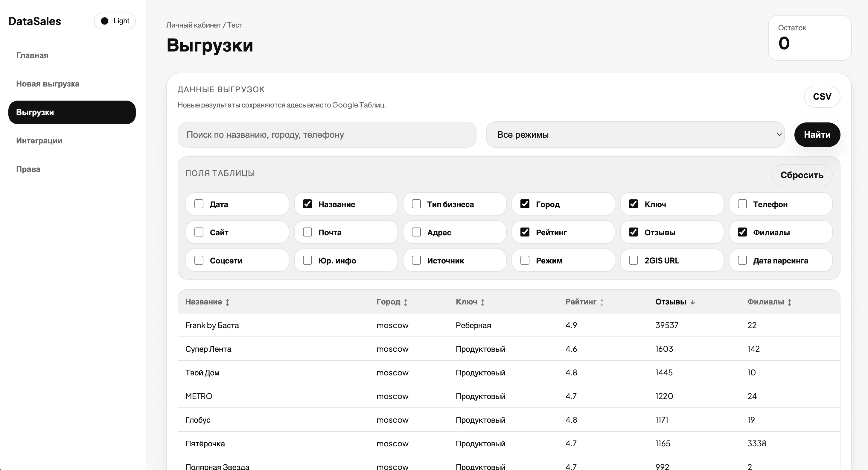Sort table by Филиалы column arrows
868x470 pixels.
pyautogui.click(x=789, y=302)
